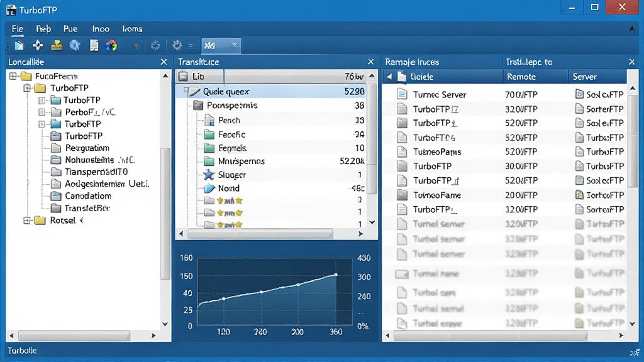Image resolution: width=644 pixels, height=362 pixels.
Task: Close the Remote panel
Action: click(x=631, y=62)
